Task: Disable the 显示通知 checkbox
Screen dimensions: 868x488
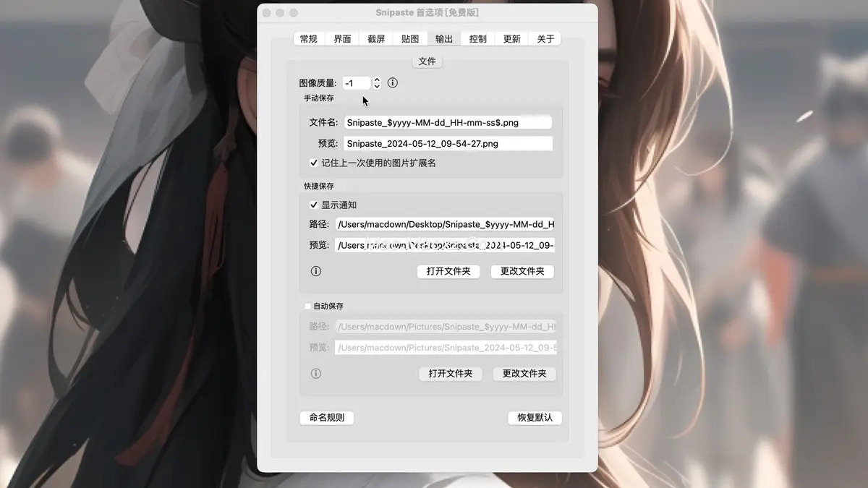Action: pyautogui.click(x=313, y=205)
